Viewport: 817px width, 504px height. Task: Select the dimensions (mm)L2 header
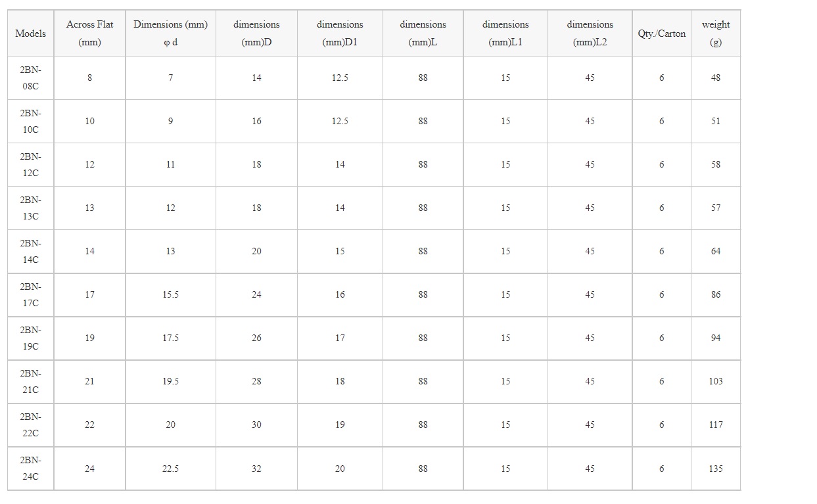[590, 33]
